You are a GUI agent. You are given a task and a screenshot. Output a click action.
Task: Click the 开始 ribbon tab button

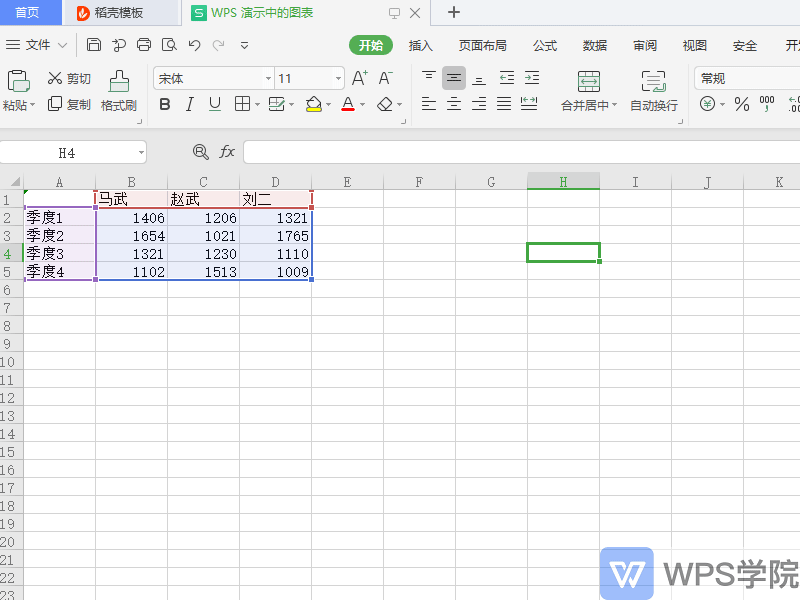point(371,45)
